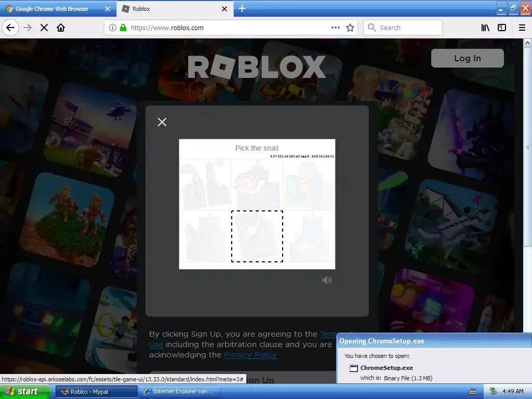Click the Roblox logo
The height and width of the screenshot is (399, 532).
coord(257,67)
